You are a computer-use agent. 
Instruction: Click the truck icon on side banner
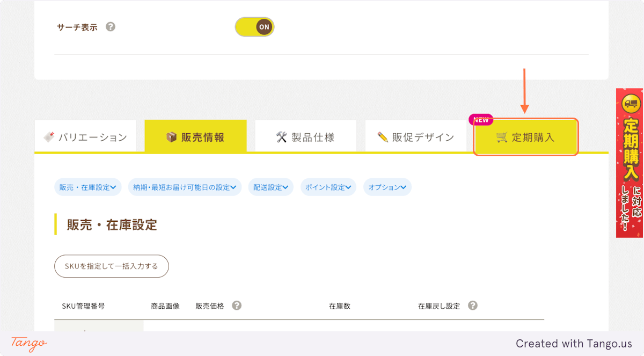(x=631, y=103)
